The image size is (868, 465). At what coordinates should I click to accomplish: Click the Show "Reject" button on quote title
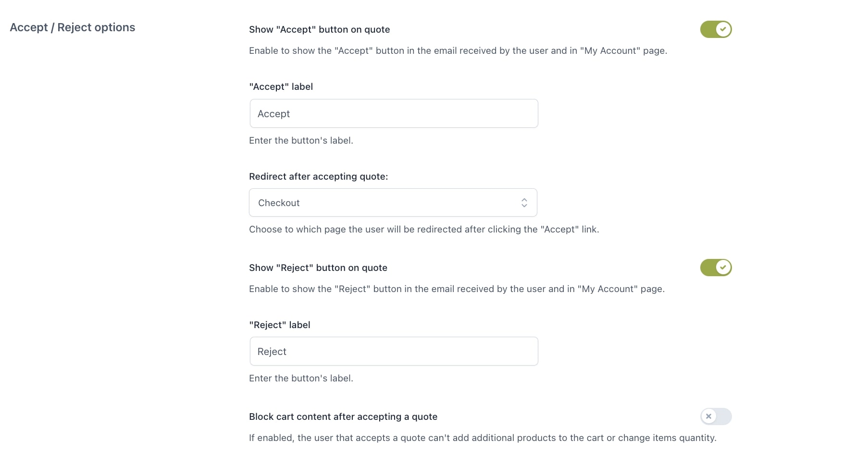point(318,268)
